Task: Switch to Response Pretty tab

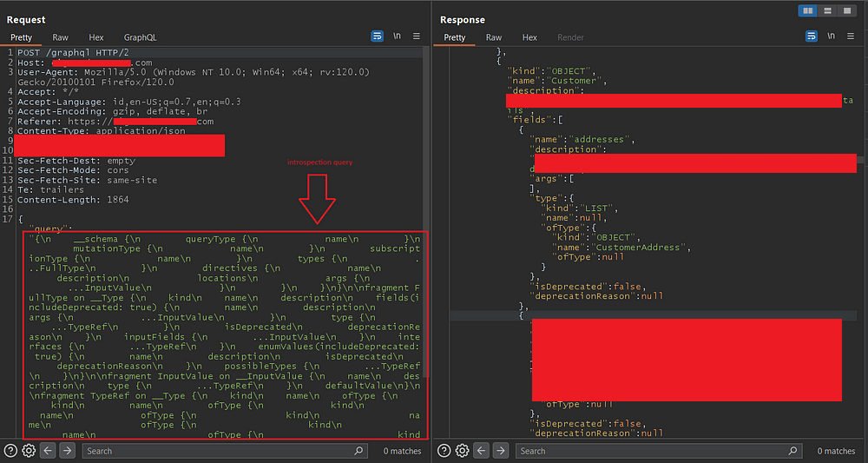Action: pos(455,37)
